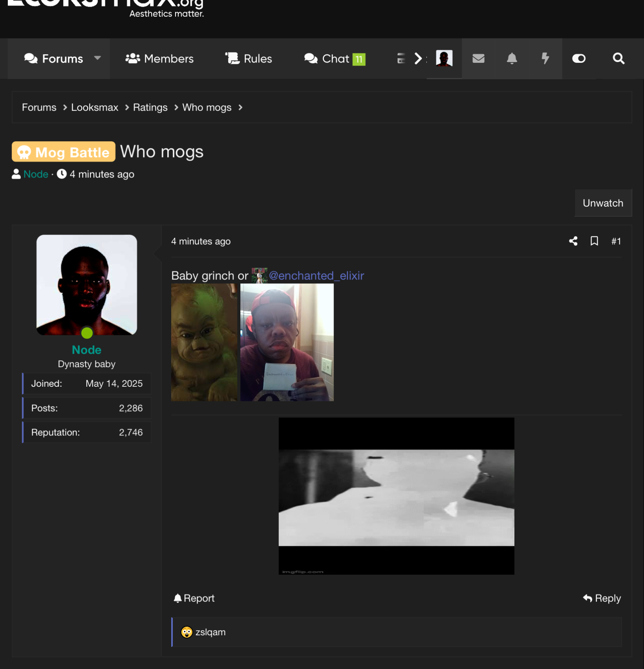Click Unwatch to stop watching thread

pos(603,203)
